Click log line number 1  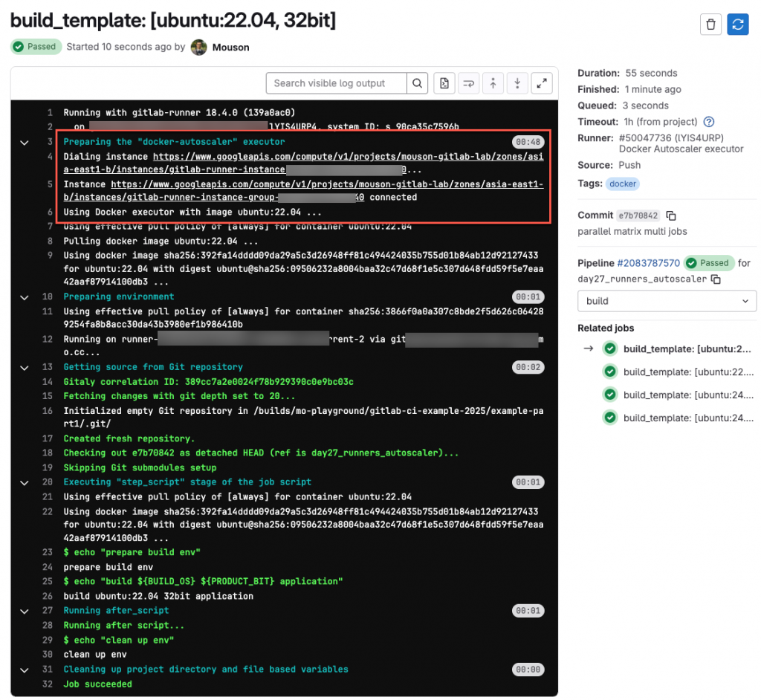pyautogui.click(x=50, y=113)
